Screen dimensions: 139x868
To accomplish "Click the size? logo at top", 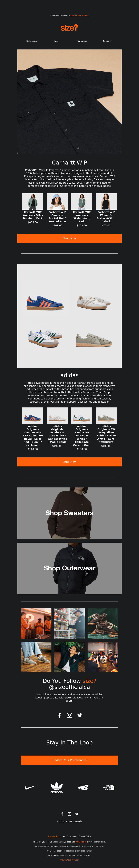I will [69, 28].
